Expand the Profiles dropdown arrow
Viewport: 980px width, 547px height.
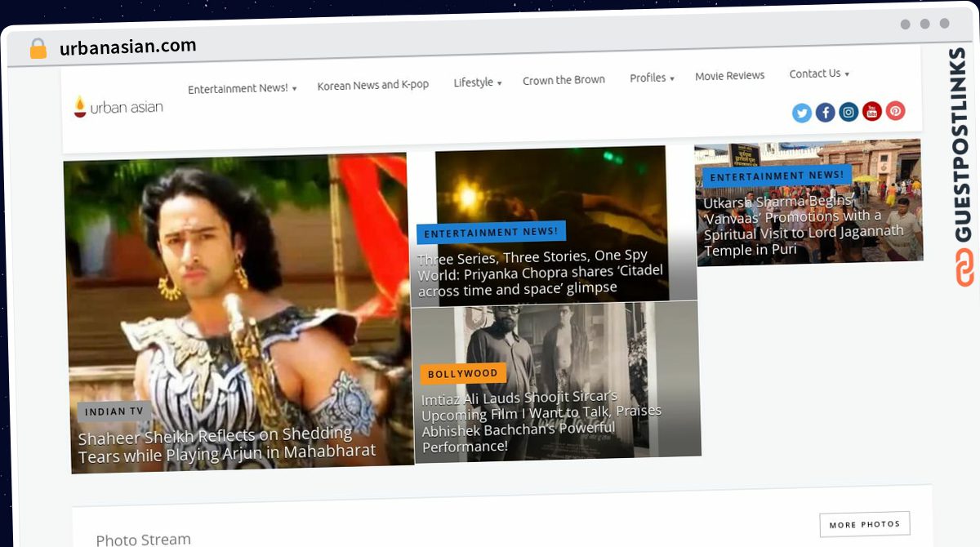672,78
